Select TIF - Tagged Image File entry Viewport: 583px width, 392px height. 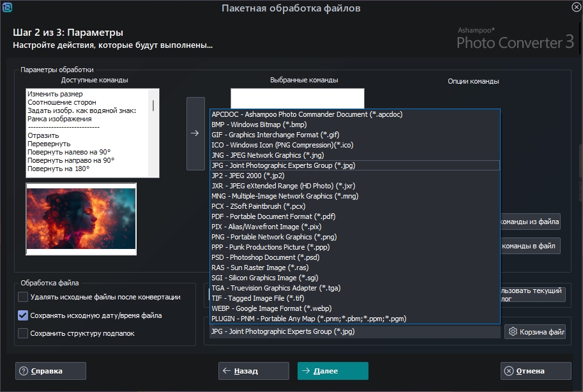258,298
